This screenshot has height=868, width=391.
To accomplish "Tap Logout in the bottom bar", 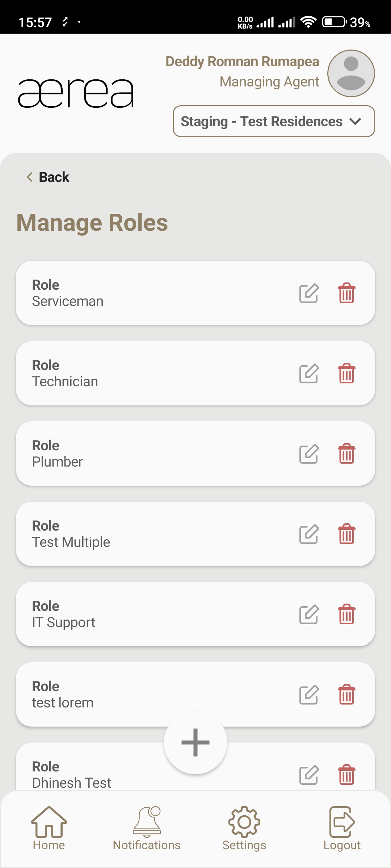I will click(342, 829).
